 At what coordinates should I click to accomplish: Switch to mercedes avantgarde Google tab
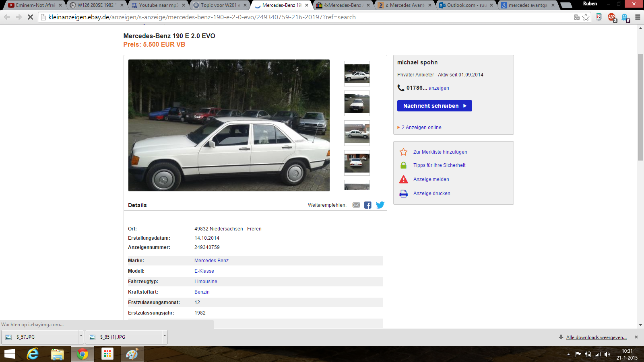[x=528, y=5]
